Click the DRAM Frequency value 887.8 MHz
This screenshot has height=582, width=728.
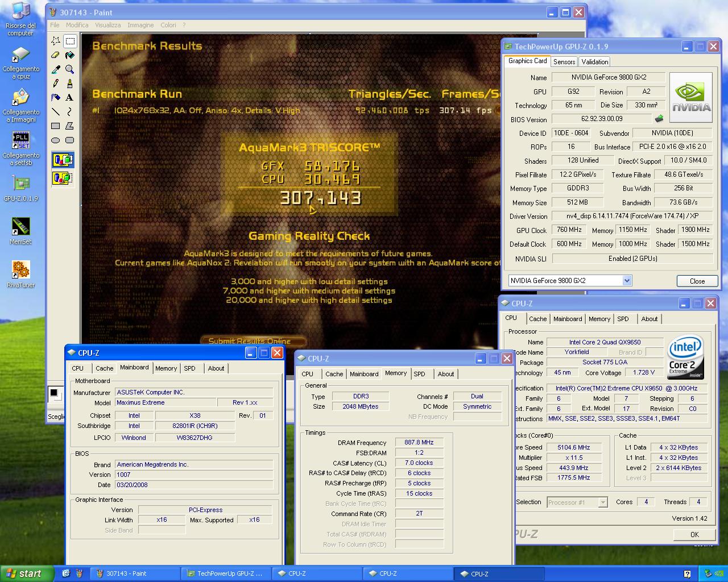[x=419, y=442]
